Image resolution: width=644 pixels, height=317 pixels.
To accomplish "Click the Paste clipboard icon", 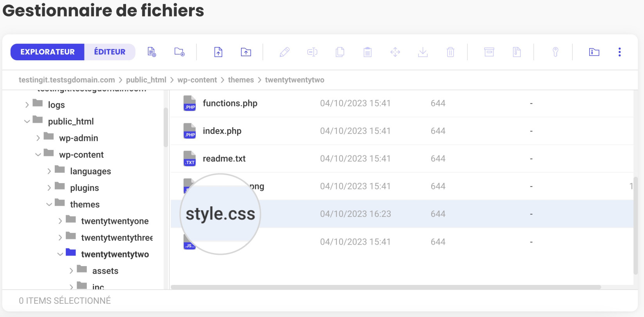I will coord(367,52).
